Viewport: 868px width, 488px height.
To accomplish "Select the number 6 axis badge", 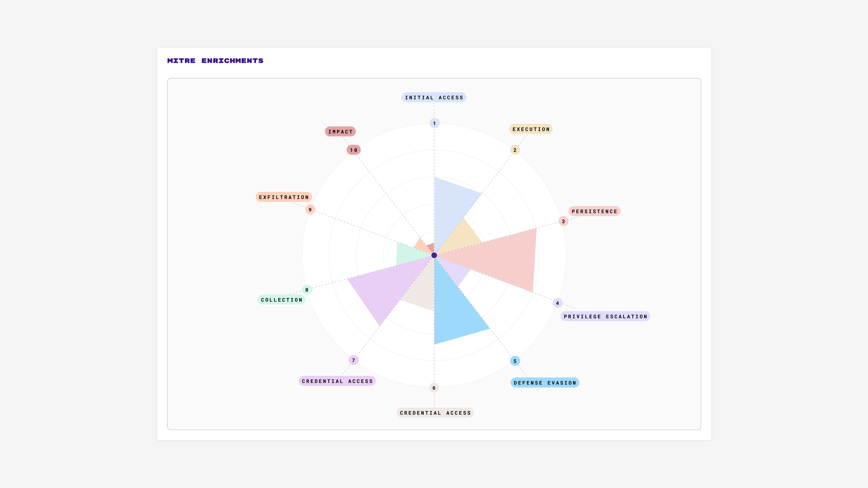I will point(434,388).
